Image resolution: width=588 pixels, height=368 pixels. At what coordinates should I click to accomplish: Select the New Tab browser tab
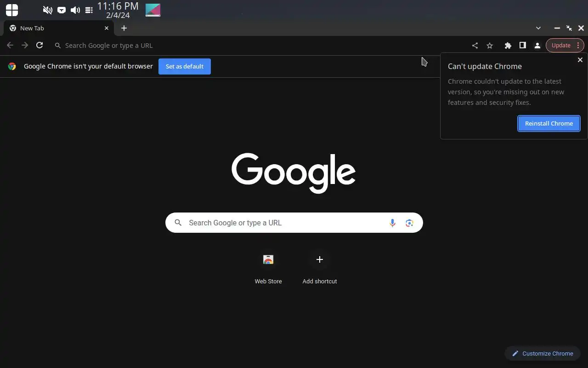[x=59, y=28]
